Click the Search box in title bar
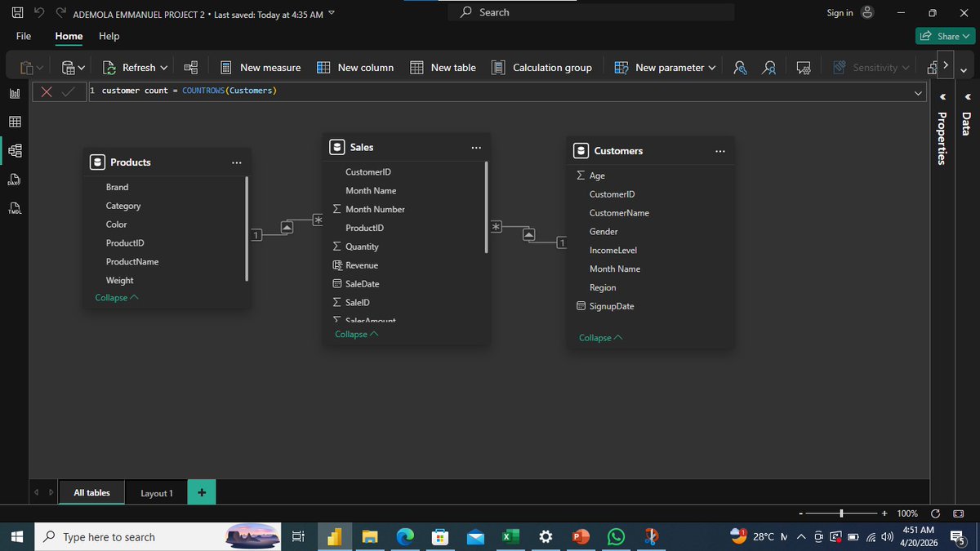This screenshot has width=980, height=551. [591, 12]
